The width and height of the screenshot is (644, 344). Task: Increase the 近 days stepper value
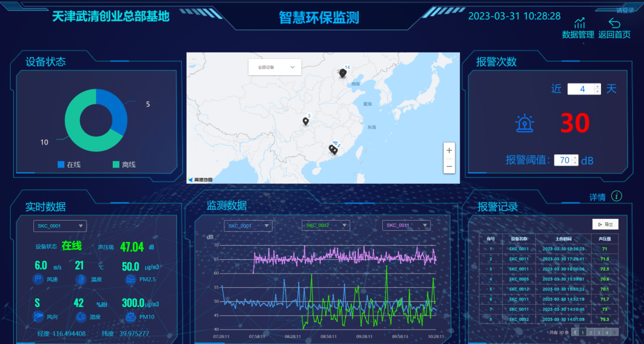pos(597,86)
